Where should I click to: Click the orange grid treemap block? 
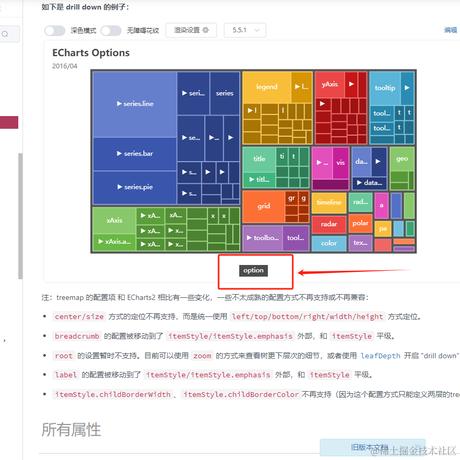(x=264, y=206)
